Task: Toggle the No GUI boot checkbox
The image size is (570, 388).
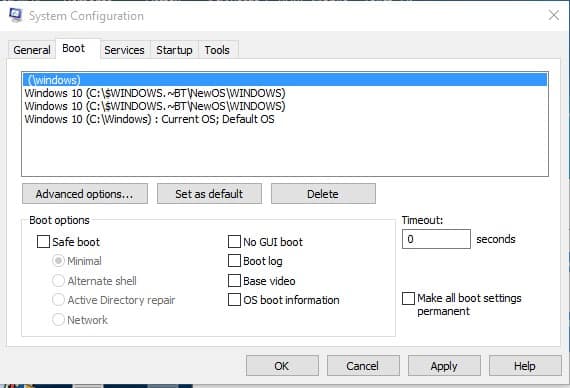Action: click(234, 241)
